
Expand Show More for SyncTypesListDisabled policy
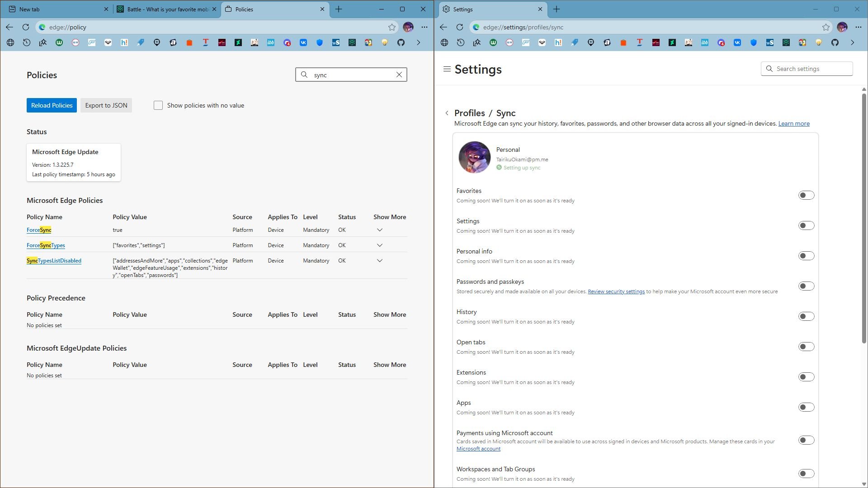tap(380, 261)
